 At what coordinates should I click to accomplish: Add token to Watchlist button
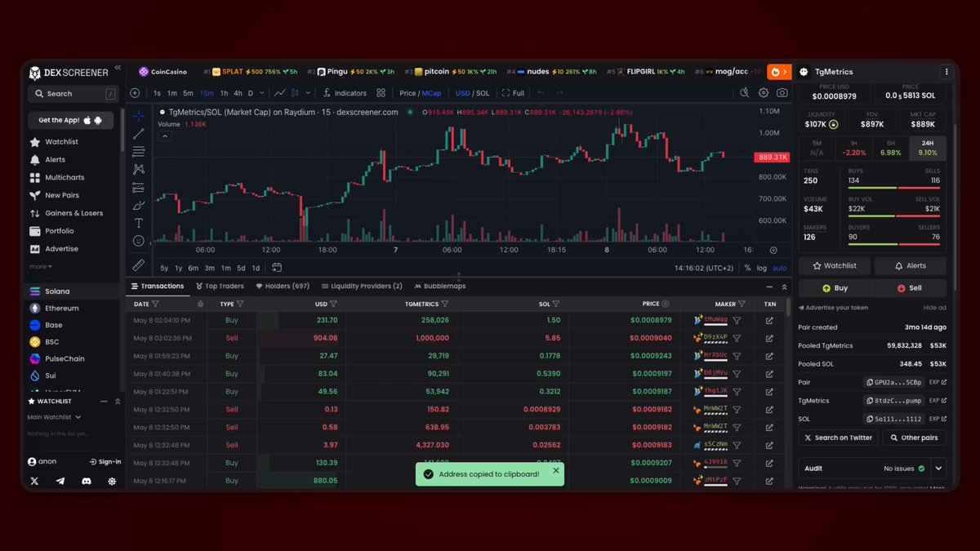coord(834,265)
